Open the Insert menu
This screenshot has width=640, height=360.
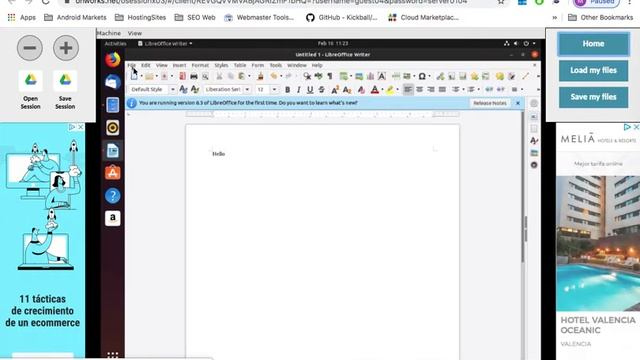(x=179, y=65)
